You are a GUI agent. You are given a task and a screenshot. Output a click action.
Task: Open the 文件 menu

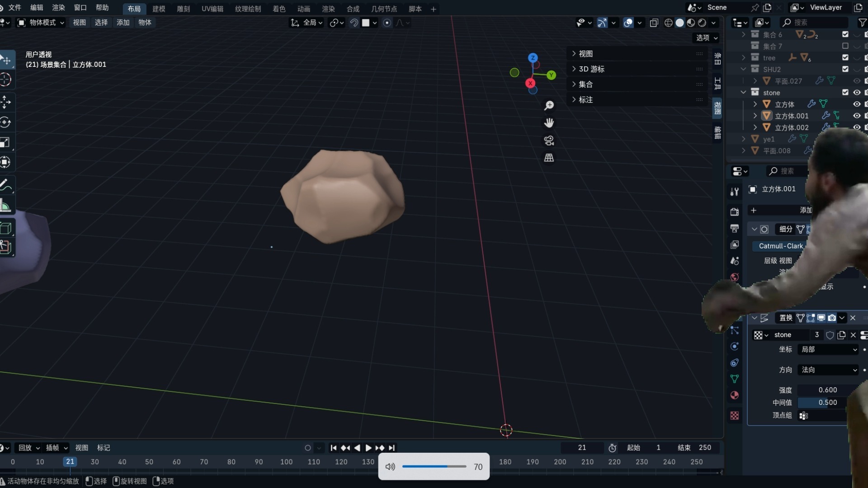(x=14, y=8)
